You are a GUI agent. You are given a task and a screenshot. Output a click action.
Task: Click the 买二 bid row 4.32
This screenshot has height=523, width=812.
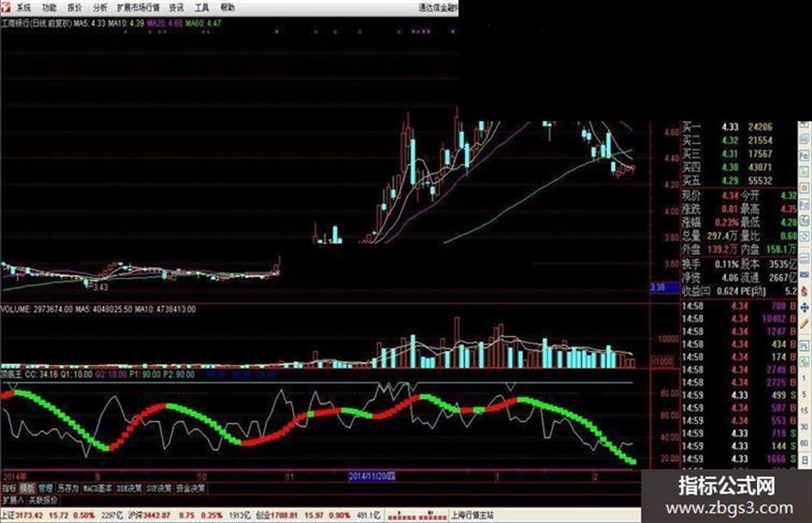[x=728, y=140]
